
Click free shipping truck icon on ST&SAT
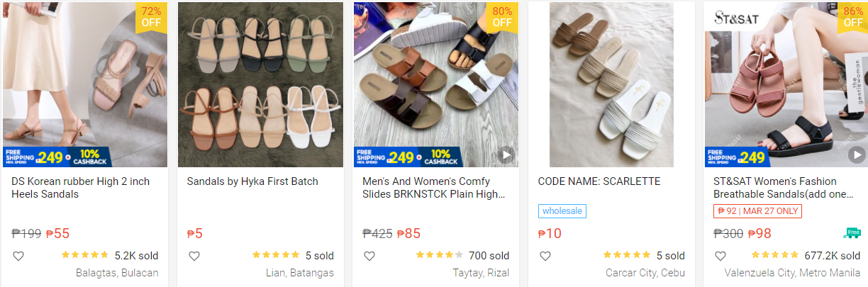coord(852,232)
